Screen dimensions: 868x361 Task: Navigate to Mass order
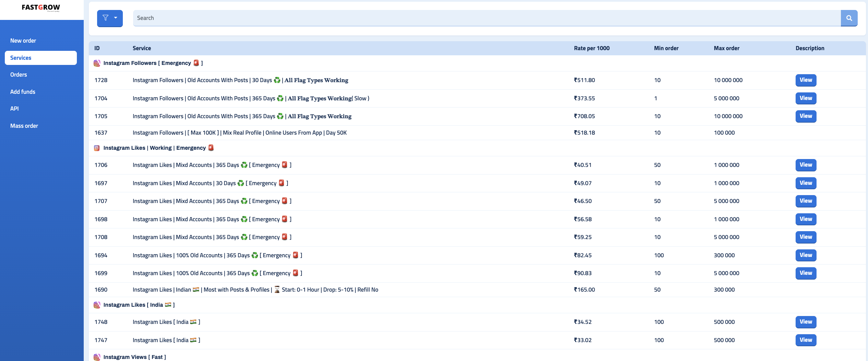pyautogui.click(x=24, y=126)
